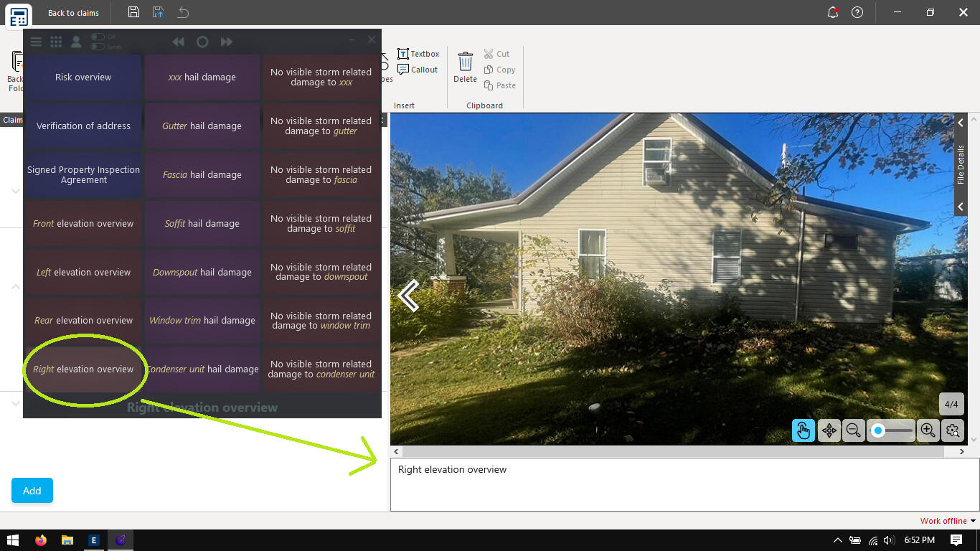Insert a Textbox from ribbon

click(x=418, y=54)
